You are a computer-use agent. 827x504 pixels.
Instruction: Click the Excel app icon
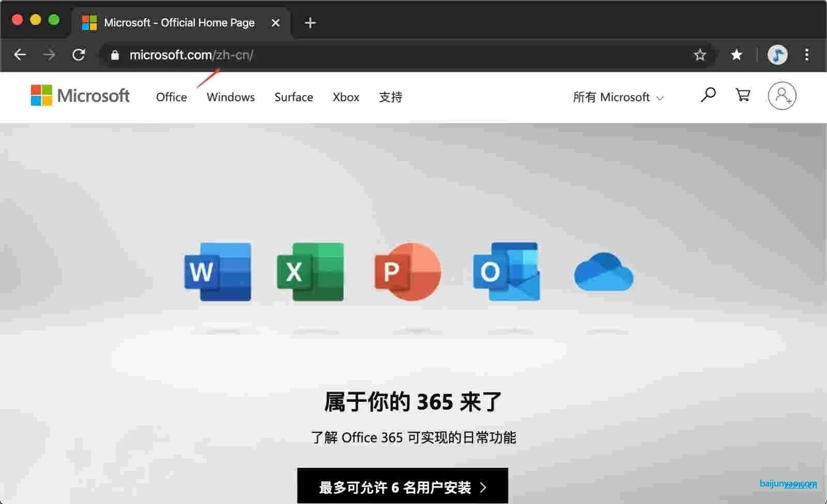click(x=311, y=272)
